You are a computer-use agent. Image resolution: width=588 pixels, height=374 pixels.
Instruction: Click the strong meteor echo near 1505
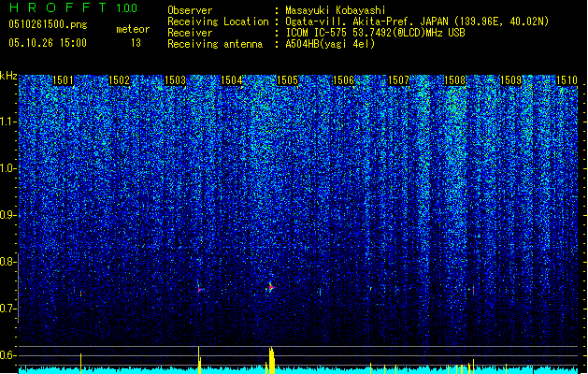point(270,287)
